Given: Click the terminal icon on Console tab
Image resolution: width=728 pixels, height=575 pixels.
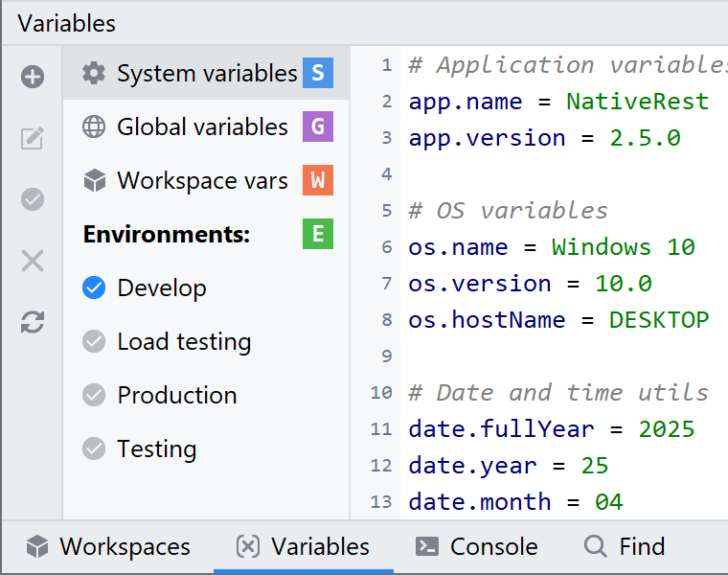Looking at the screenshot, I should (426, 546).
